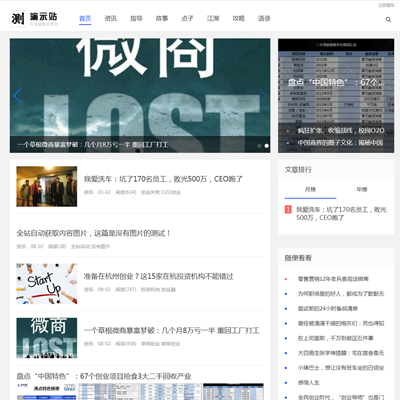Switch to the 年榜 ranking tab
This screenshot has height=400, width=400.
pos(362,189)
